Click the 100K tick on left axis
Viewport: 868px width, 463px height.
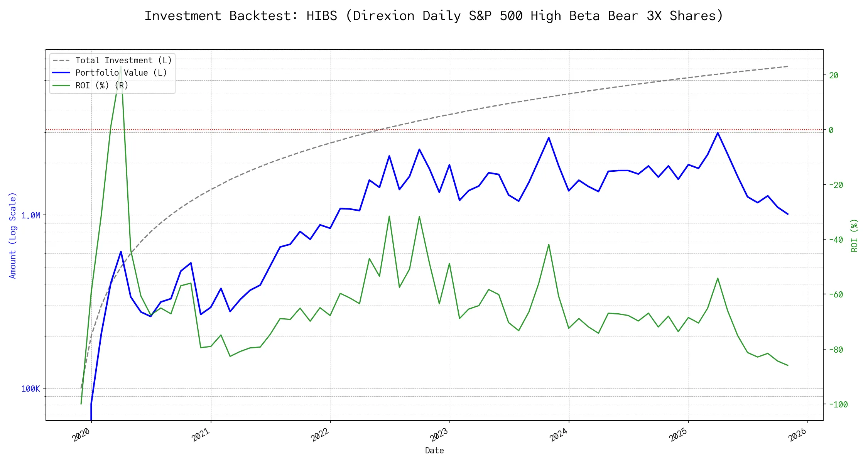coord(30,389)
